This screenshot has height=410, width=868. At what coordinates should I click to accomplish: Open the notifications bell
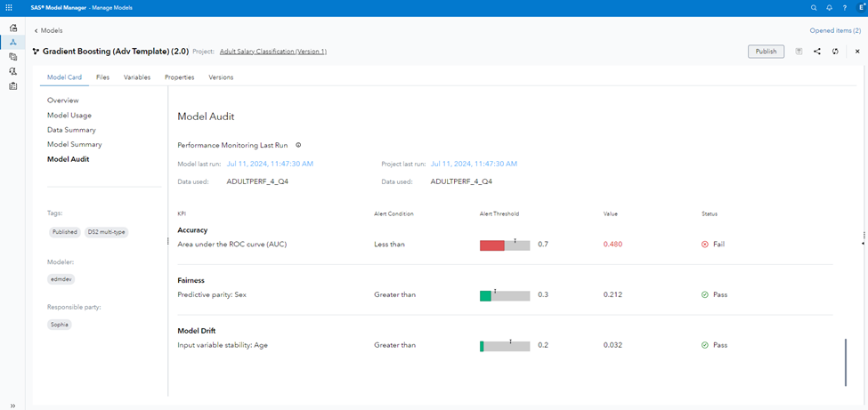click(x=829, y=7)
